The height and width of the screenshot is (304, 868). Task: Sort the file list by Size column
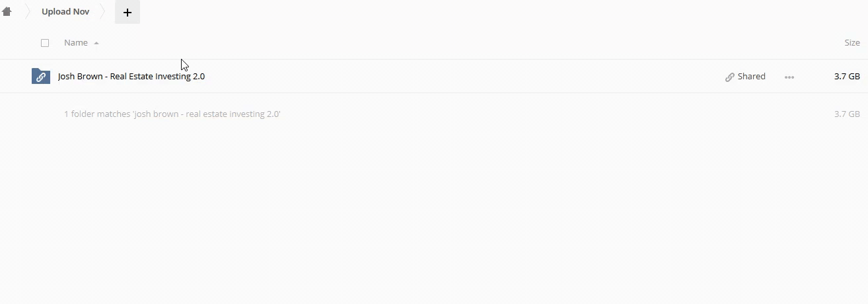851,43
